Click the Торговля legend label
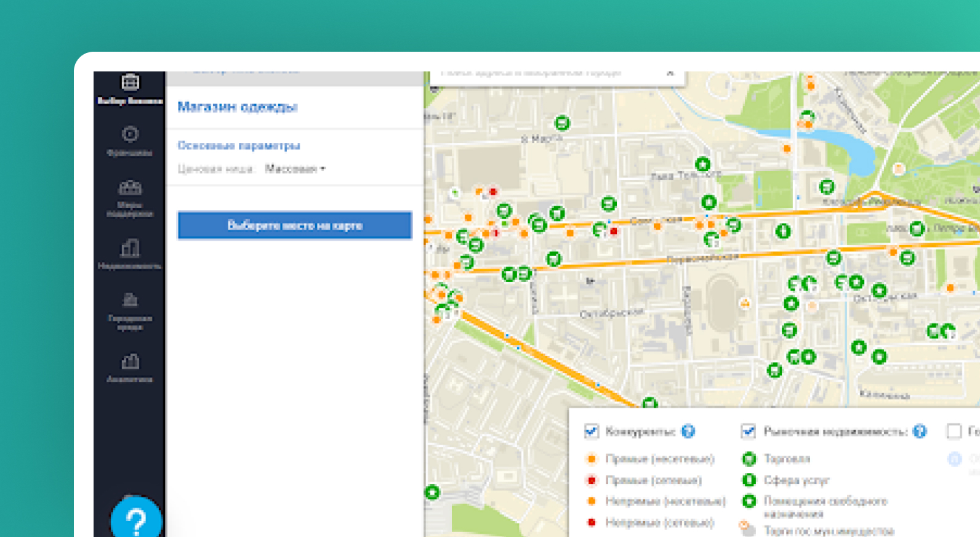Viewport: 980px width, 537px height. pos(787,459)
